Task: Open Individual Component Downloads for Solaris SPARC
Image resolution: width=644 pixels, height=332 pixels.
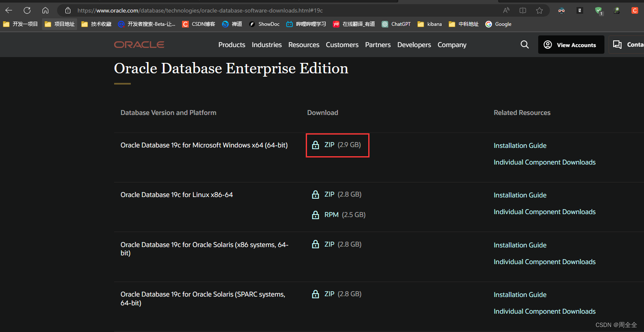Action: (x=544, y=311)
